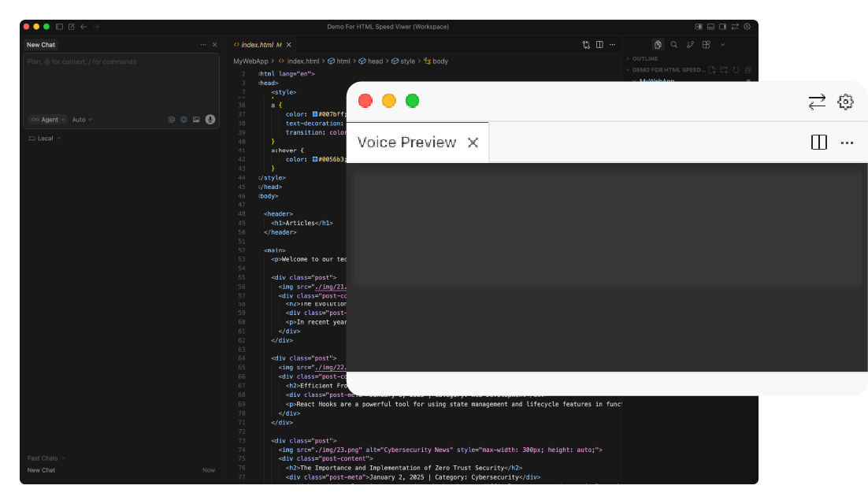Click the microphone voice input icon in chat
Image resolution: width=868 pixels, height=504 pixels.
tap(210, 120)
